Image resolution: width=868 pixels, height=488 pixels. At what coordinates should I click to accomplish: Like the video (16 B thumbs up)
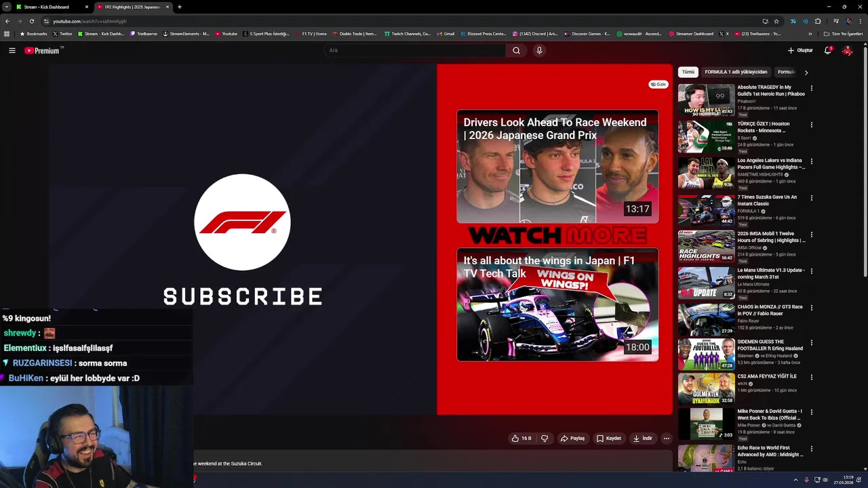pyautogui.click(x=521, y=439)
